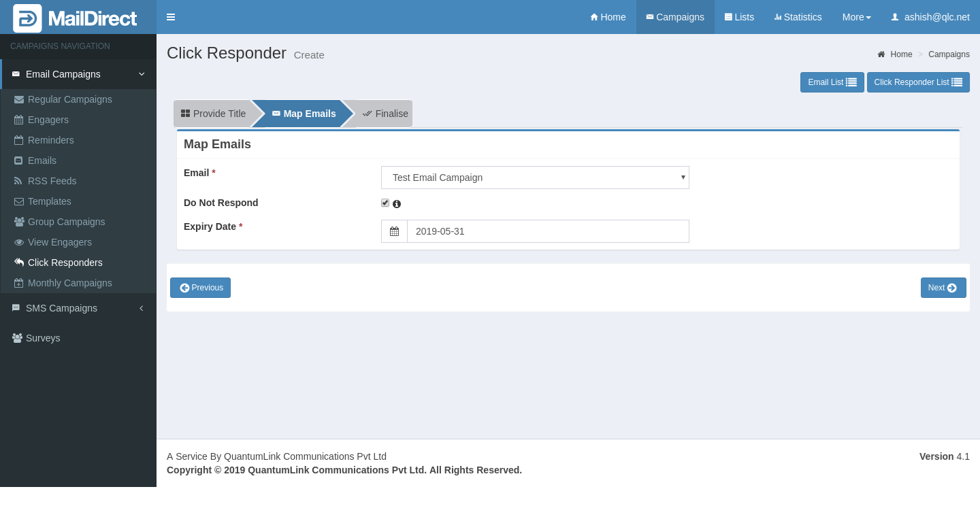Open the More dropdown menu
The width and height of the screenshot is (980, 521).
pos(856,17)
